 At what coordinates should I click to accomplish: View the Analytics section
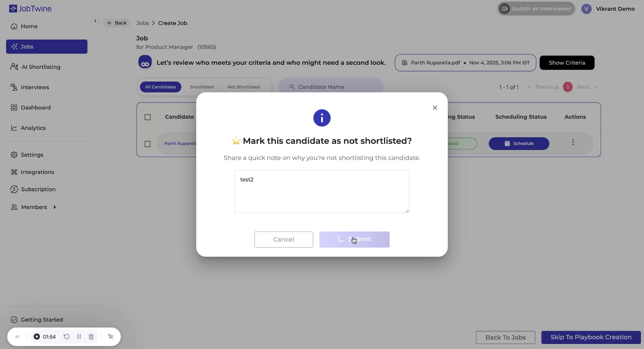(33, 128)
